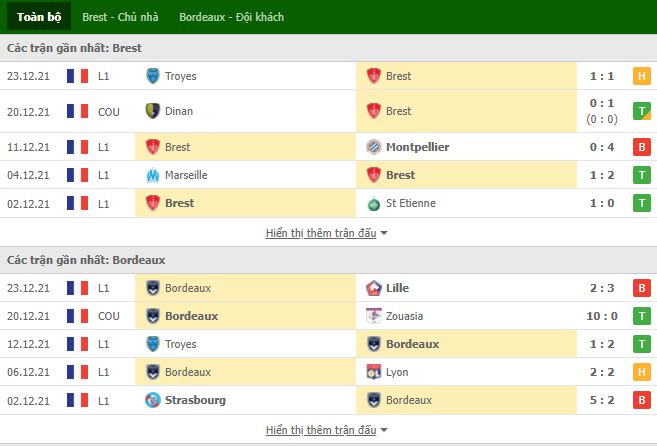Click the Zouasia team logo icon

click(x=373, y=316)
